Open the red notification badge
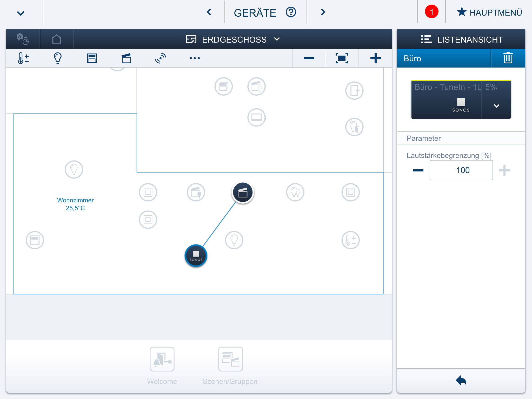 pos(431,12)
